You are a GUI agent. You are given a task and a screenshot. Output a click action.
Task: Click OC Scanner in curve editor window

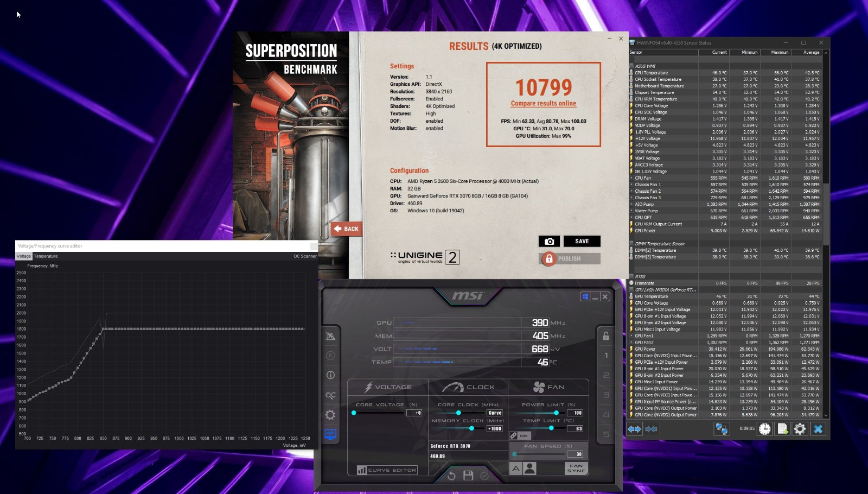pyautogui.click(x=305, y=256)
